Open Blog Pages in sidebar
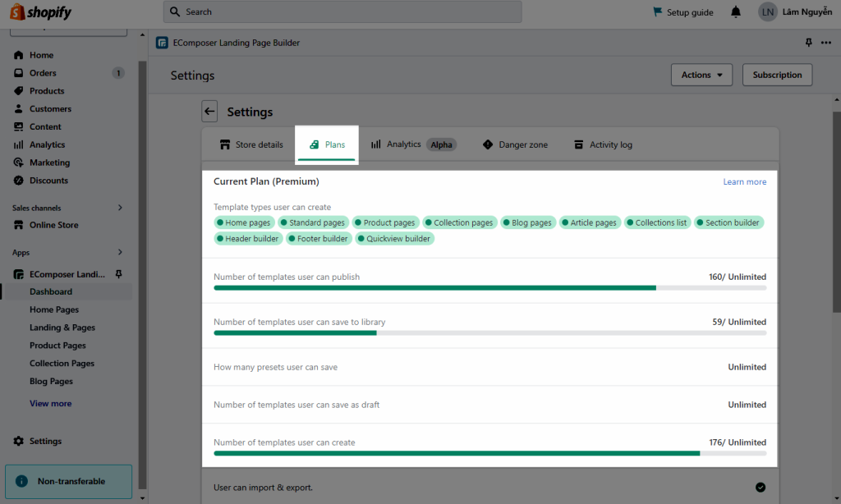 pyautogui.click(x=51, y=382)
